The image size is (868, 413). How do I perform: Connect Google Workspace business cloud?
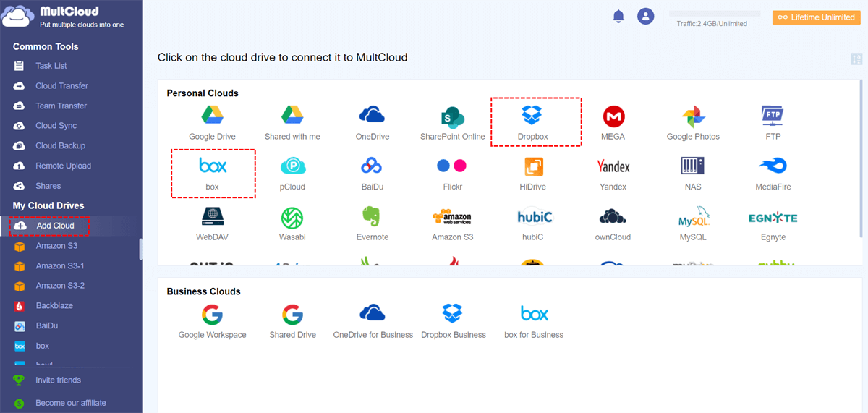(212, 321)
